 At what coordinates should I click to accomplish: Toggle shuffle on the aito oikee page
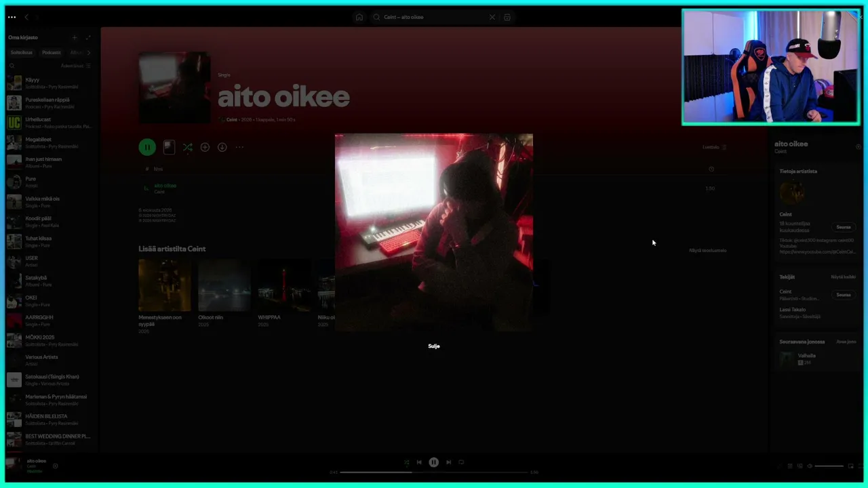click(x=187, y=147)
